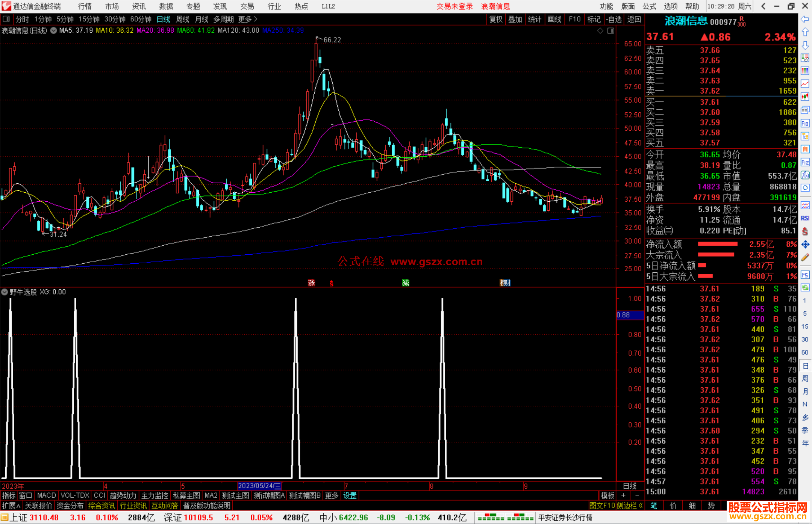This screenshot has width=812, height=524.
Task: Collapse the 侧边栏 sidebar arrows
Action: tap(641, 506)
